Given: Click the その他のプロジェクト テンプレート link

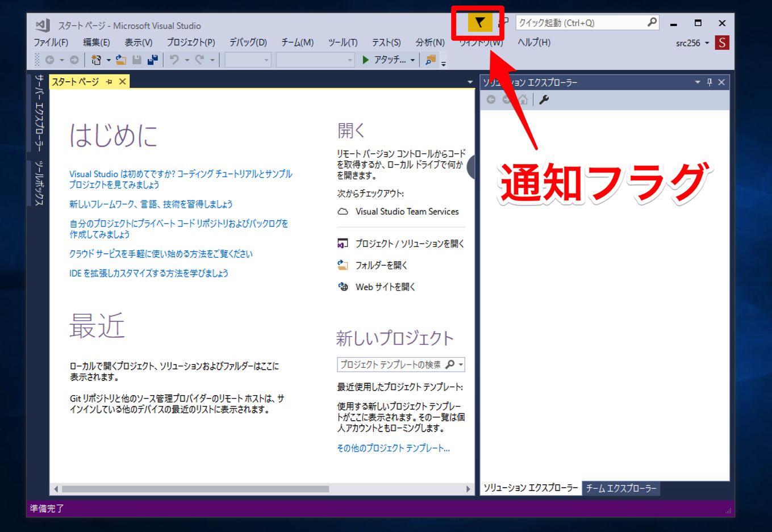Looking at the screenshot, I should (x=393, y=448).
